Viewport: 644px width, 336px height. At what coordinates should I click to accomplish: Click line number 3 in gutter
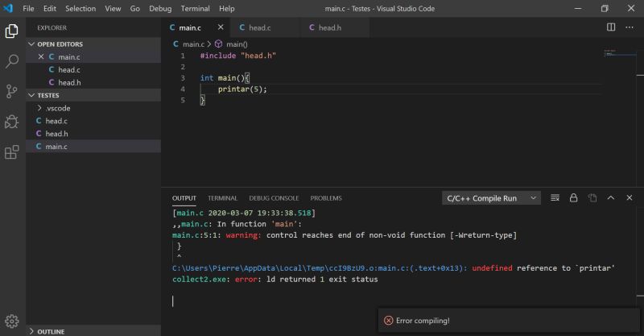pyautogui.click(x=183, y=77)
